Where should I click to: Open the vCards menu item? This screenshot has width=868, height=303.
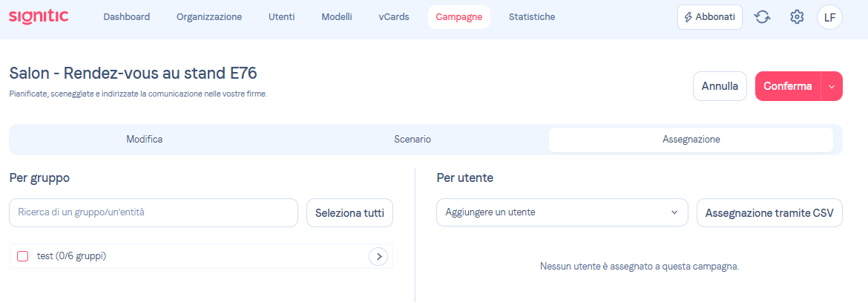(x=394, y=17)
